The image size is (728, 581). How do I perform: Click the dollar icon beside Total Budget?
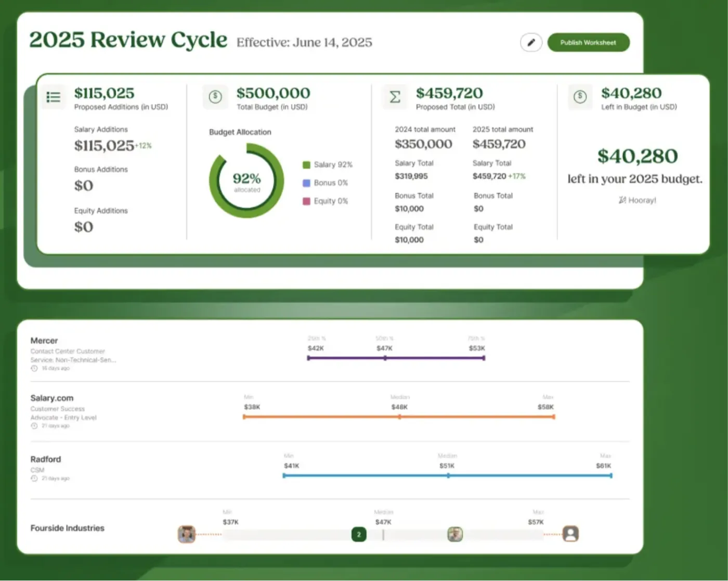215,97
